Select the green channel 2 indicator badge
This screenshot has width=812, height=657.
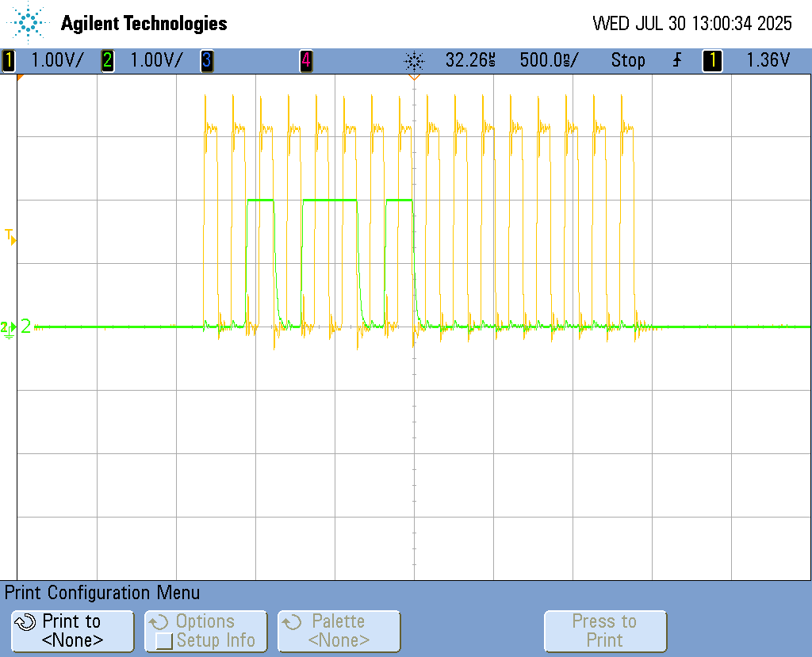click(107, 60)
